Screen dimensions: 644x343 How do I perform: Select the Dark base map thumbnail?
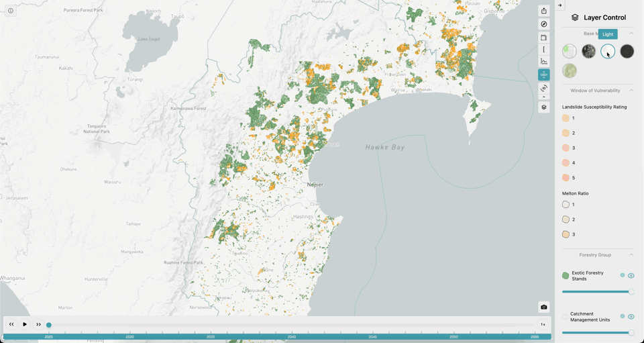click(x=627, y=51)
